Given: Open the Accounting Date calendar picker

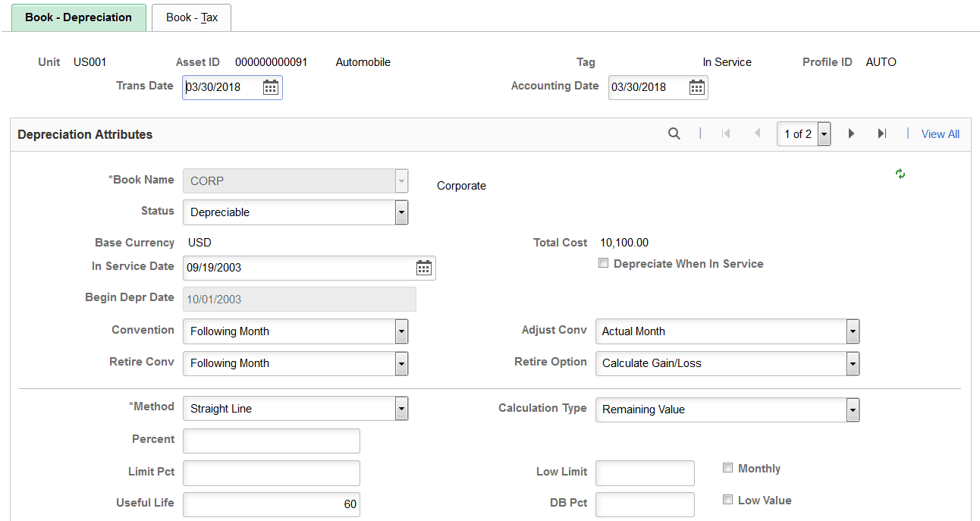Looking at the screenshot, I should [697, 87].
